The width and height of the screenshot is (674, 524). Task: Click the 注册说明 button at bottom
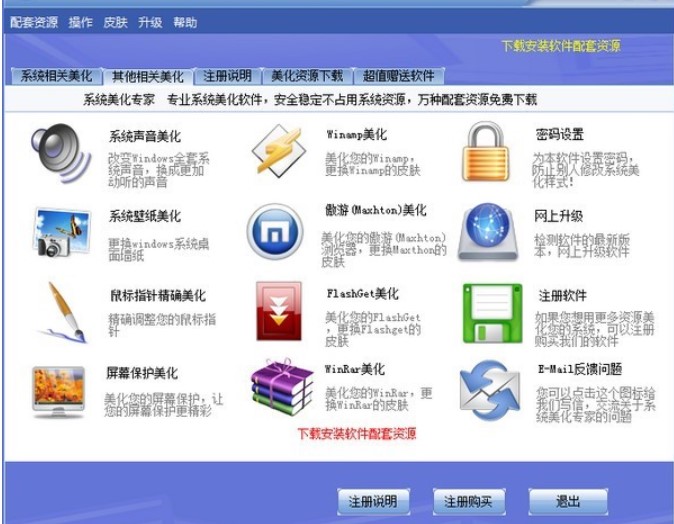tap(373, 501)
